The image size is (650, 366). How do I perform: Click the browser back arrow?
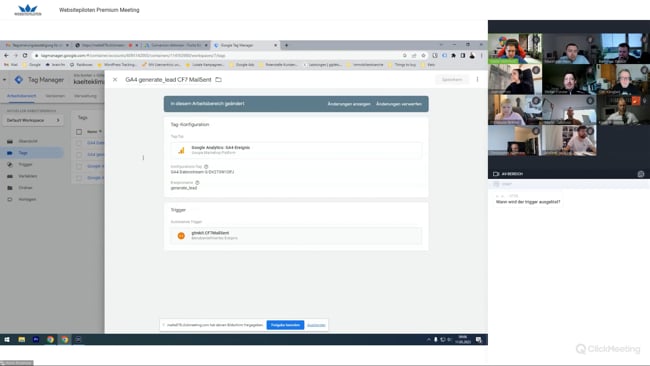(x=6, y=55)
